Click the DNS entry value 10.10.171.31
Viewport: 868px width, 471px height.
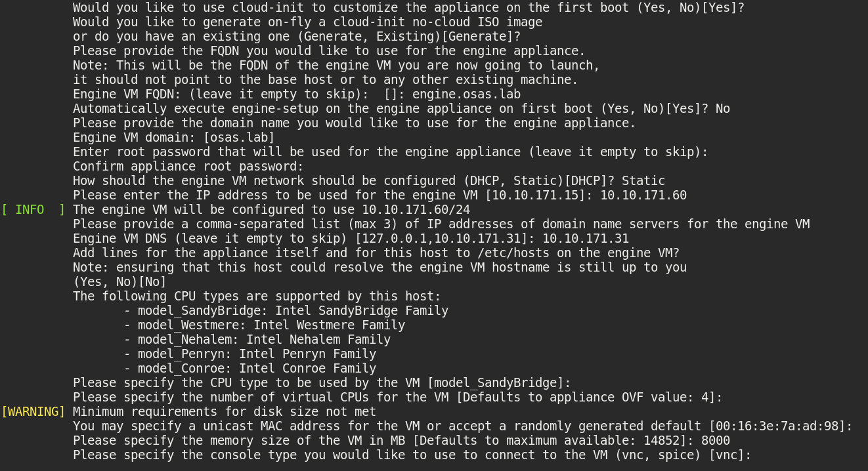click(x=586, y=239)
